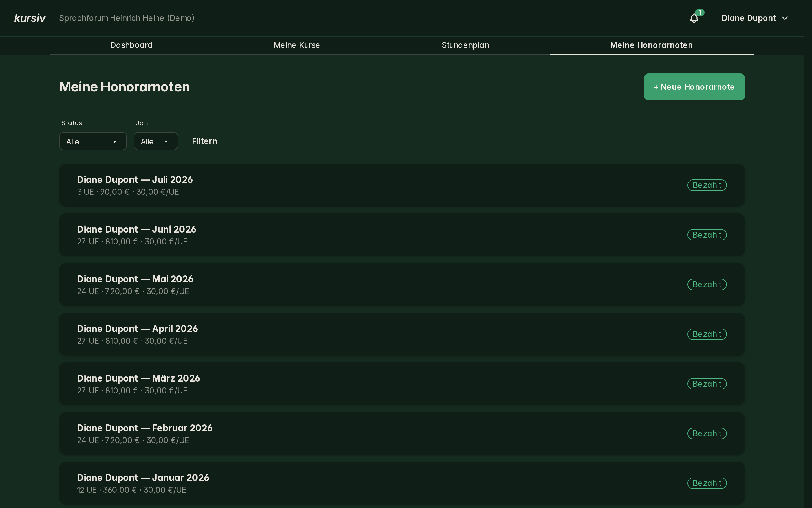Click Bezahlt badge on Juni 2026 row

coord(707,235)
